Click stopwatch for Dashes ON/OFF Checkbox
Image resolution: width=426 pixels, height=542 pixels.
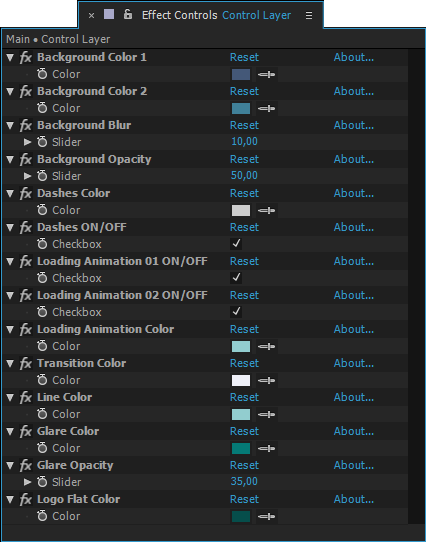[42, 244]
